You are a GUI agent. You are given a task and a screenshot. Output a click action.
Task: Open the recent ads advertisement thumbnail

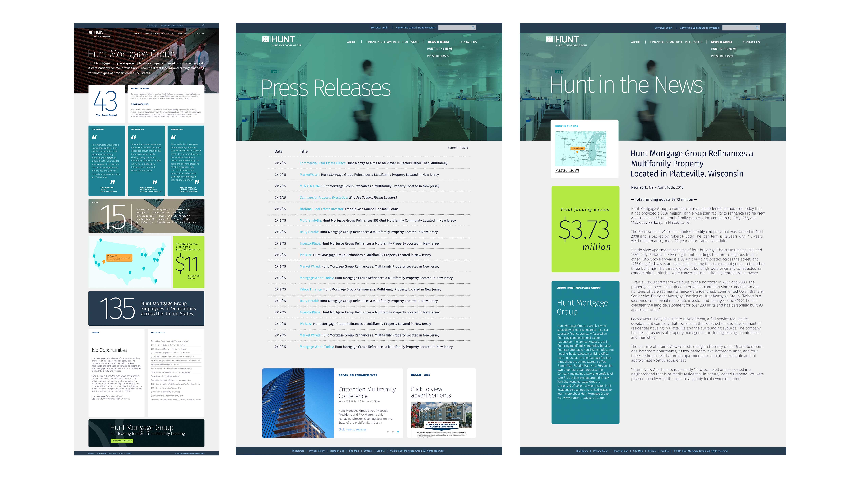(x=441, y=420)
